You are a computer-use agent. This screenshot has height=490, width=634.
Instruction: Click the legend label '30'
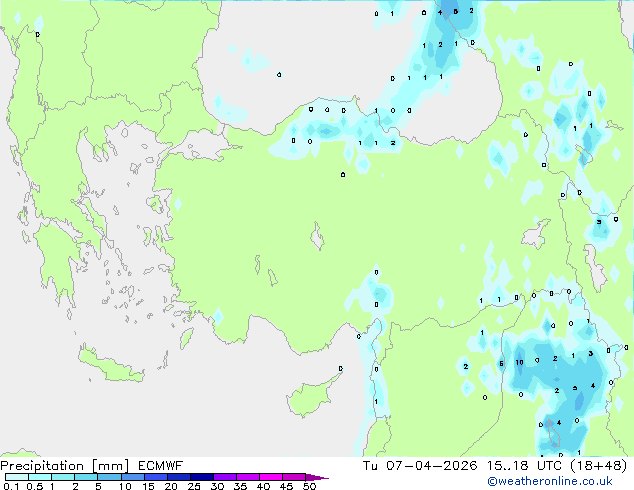click(x=217, y=486)
